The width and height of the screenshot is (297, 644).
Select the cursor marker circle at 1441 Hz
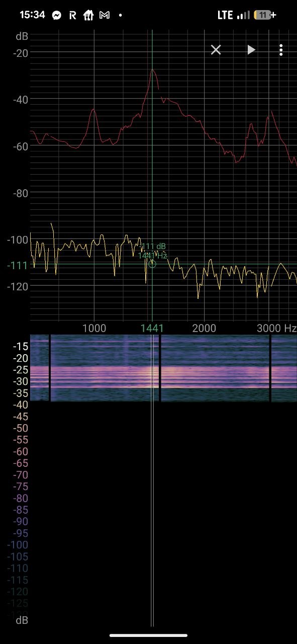click(152, 264)
